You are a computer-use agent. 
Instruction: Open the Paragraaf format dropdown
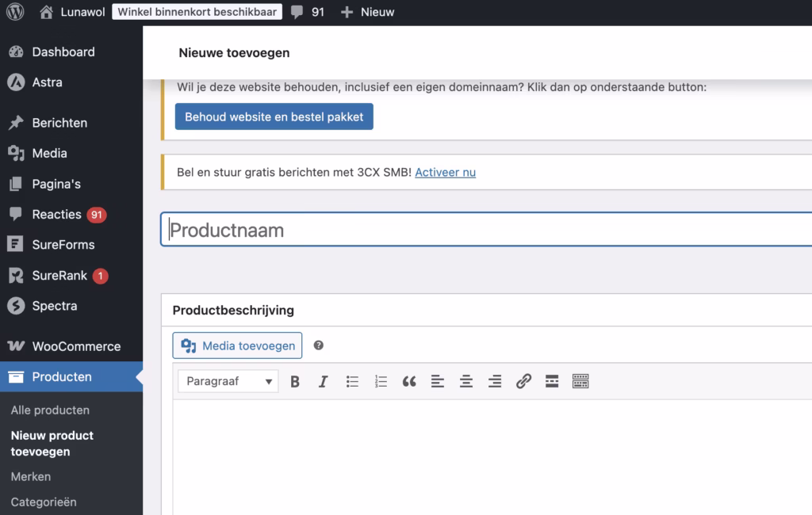click(228, 381)
